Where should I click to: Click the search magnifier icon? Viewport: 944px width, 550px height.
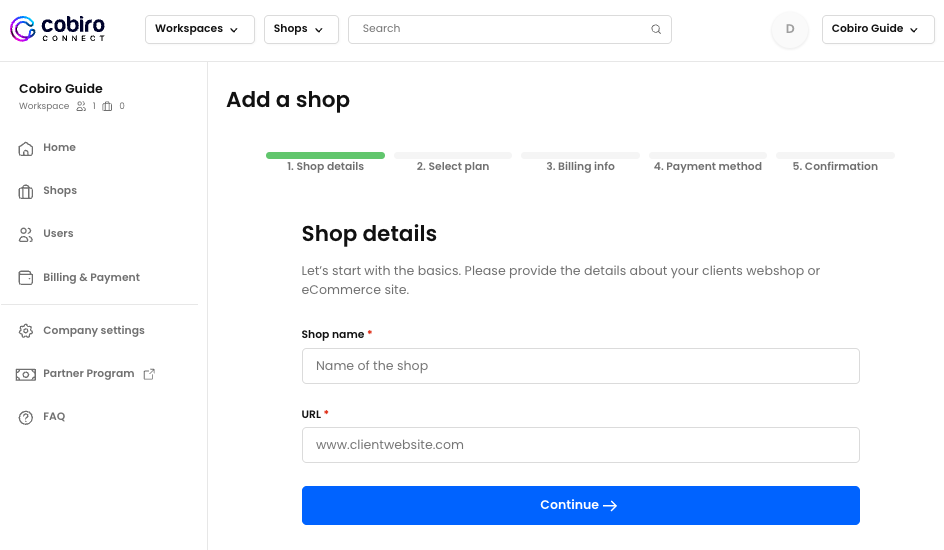(656, 29)
